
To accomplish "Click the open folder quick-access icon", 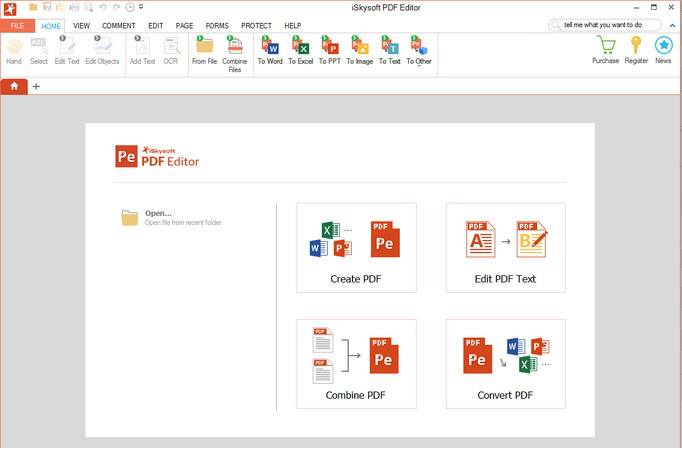I will (33, 7).
